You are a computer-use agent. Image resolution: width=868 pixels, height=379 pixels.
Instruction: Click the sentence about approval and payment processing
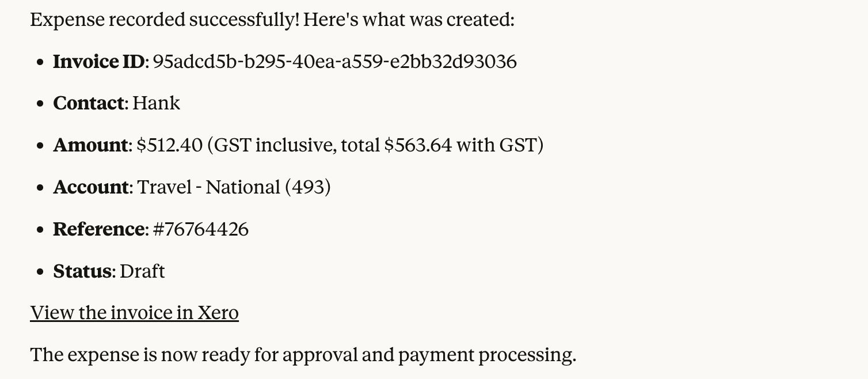pyautogui.click(x=303, y=355)
